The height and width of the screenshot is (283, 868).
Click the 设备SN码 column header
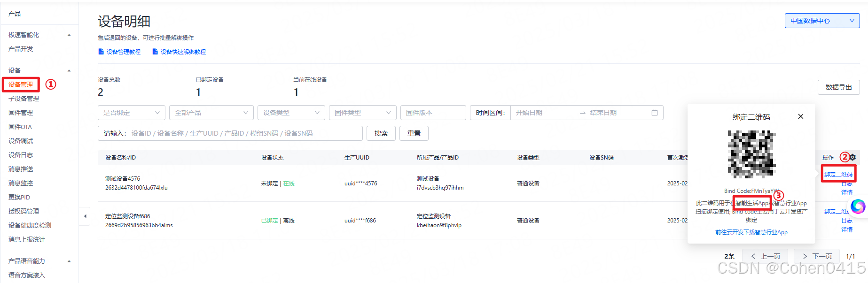click(x=602, y=158)
